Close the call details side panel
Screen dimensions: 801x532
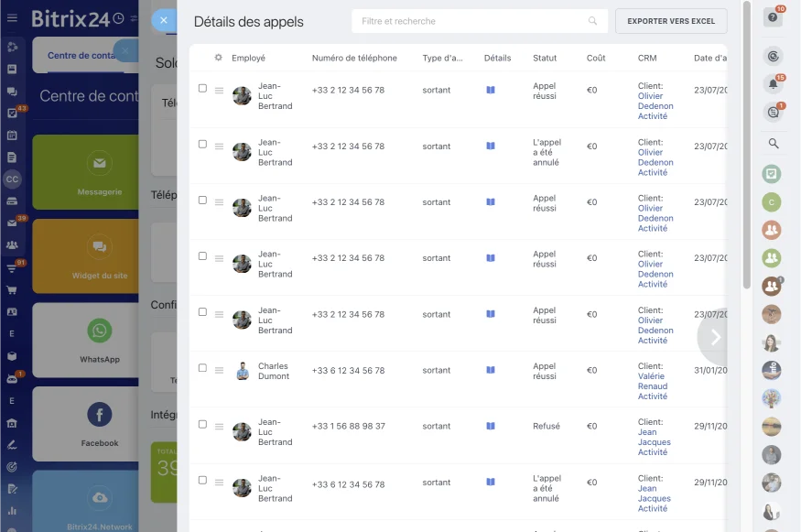(163, 20)
